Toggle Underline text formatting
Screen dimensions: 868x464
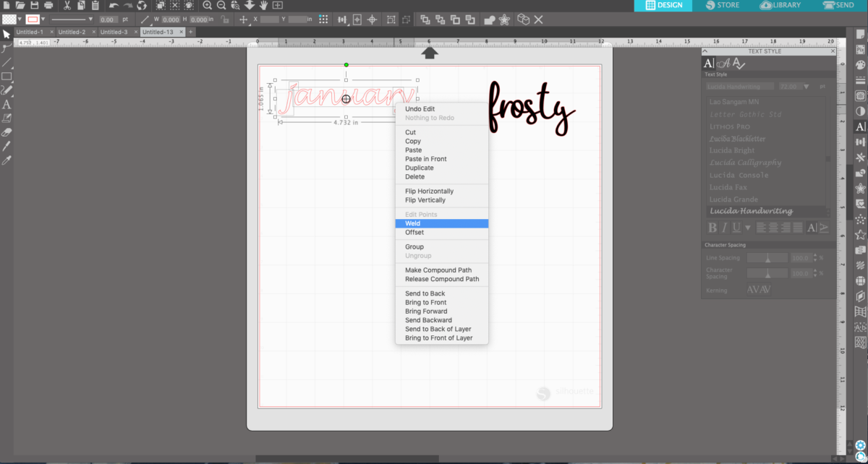pyautogui.click(x=736, y=228)
